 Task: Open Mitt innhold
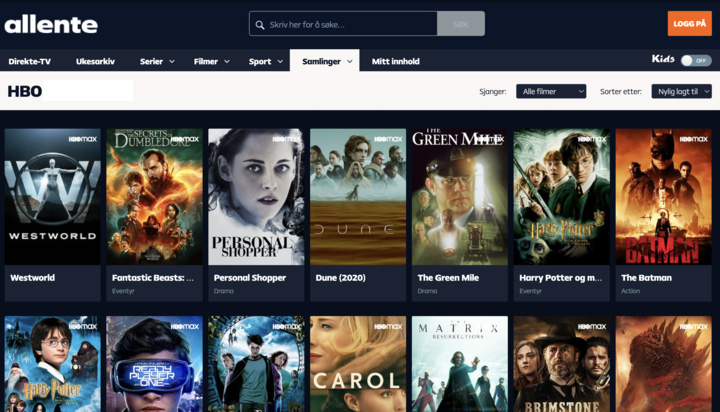[395, 61]
